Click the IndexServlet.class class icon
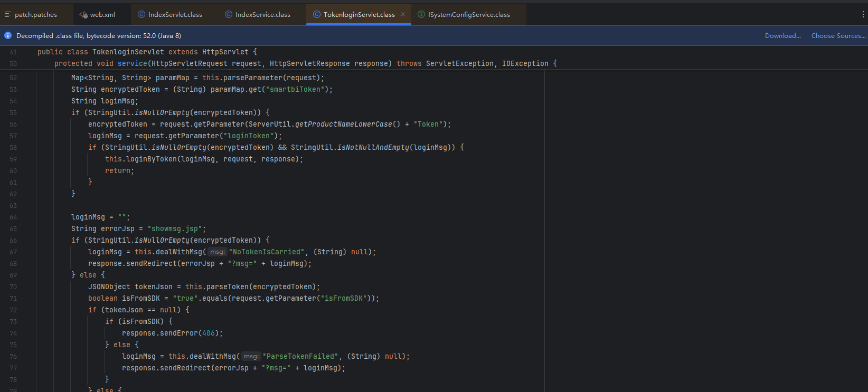This screenshot has width=868, height=392. (x=141, y=14)
